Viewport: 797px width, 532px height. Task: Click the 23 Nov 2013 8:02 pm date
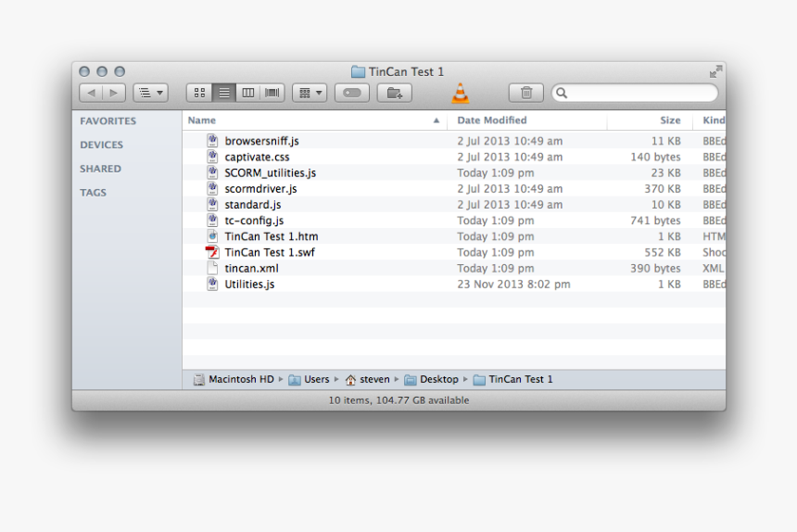513,284
